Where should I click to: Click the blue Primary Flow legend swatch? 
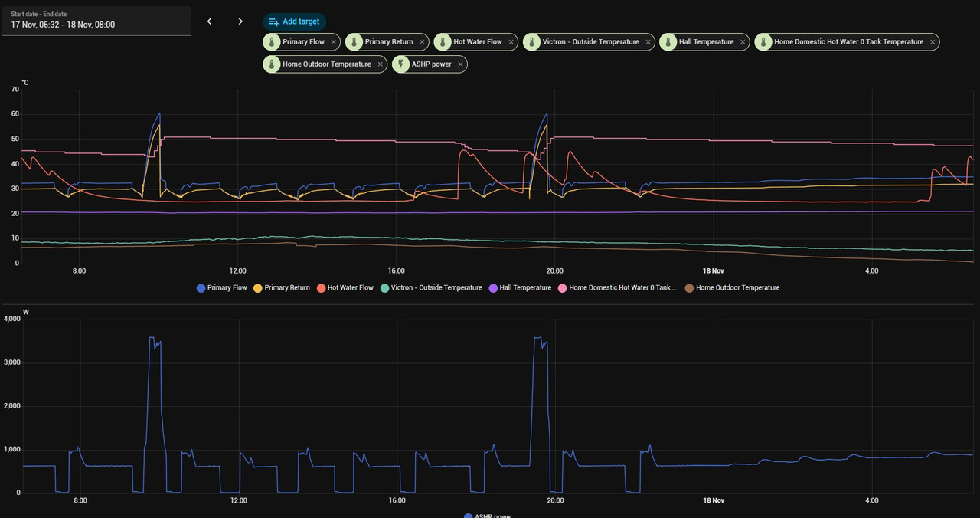click(201, 288)
